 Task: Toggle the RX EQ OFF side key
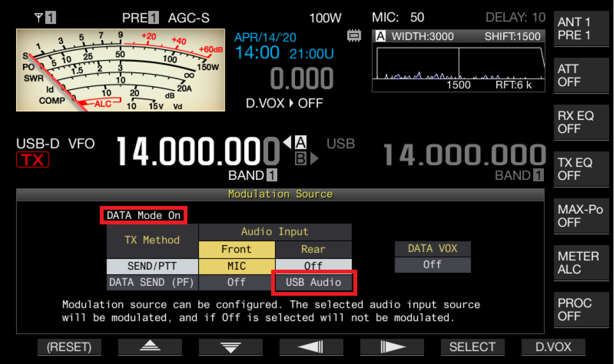[x=581, y=122]
